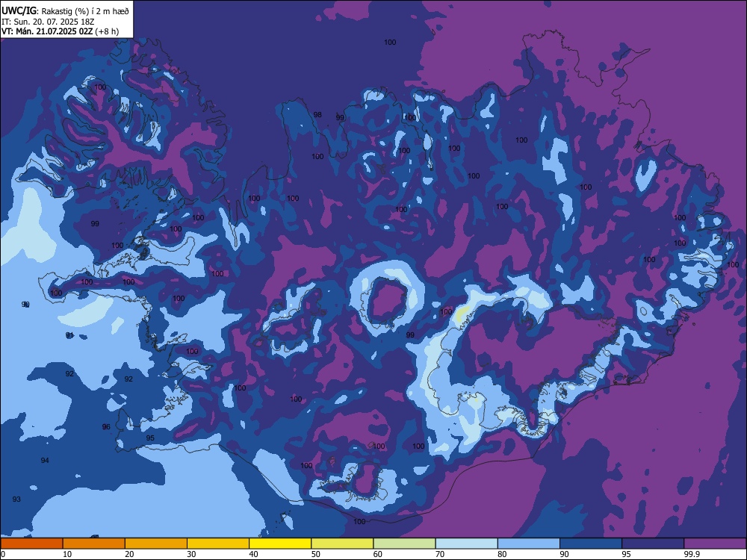
Task: Click the '70' legend tick label
Action: pos(440,554)
